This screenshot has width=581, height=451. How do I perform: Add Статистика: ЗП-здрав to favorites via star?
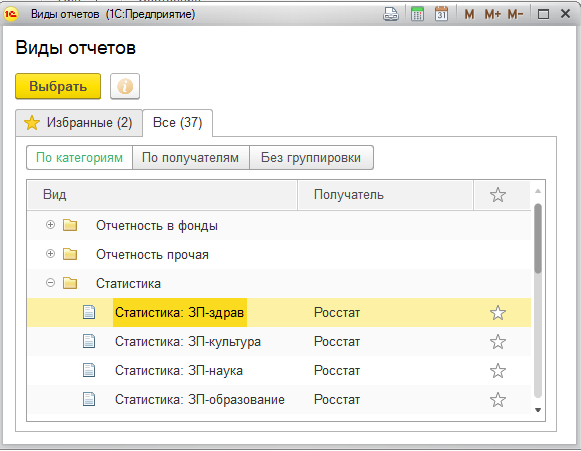(x=498, y=313)
